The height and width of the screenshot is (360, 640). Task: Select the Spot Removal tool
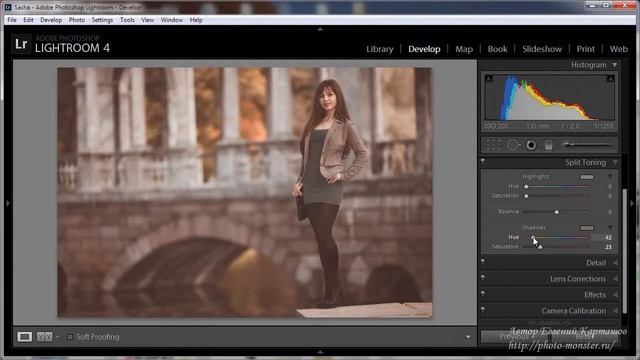pos(513,145)
